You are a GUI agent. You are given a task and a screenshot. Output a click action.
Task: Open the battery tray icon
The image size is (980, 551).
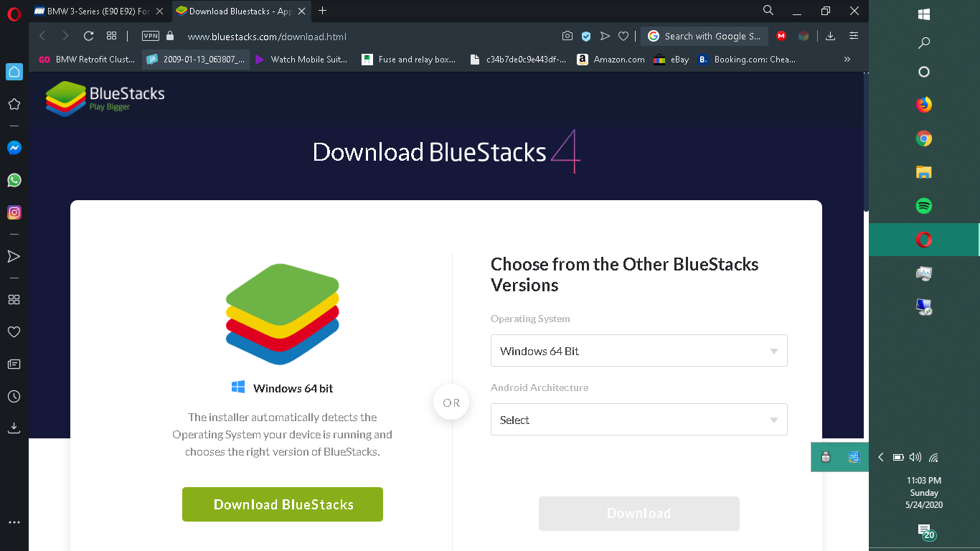point(897,457)
